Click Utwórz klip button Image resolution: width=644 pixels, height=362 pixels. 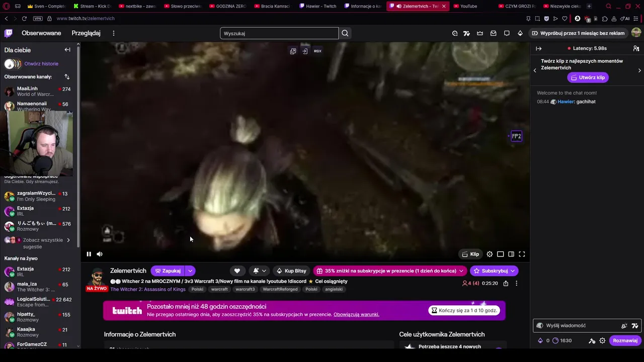[x=588, y=77]
